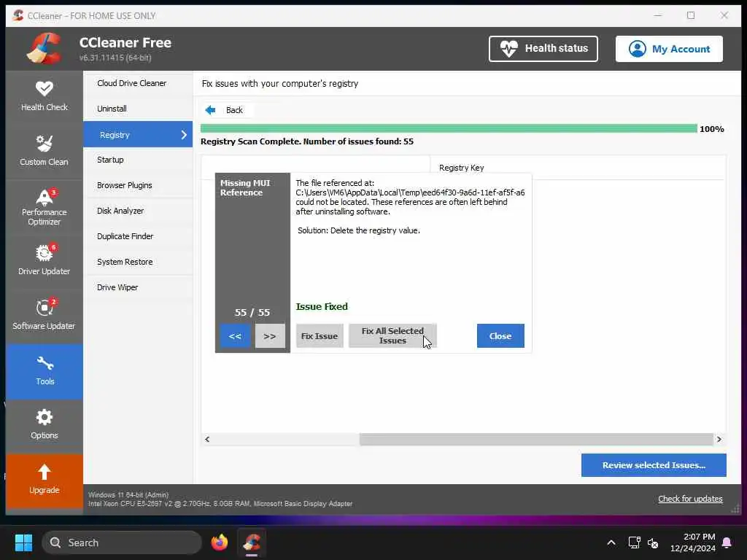Click the horizontal scrollbar thumb
This screenshot has width=747, height=560.
pyautogui.click(x=536, y=439)
